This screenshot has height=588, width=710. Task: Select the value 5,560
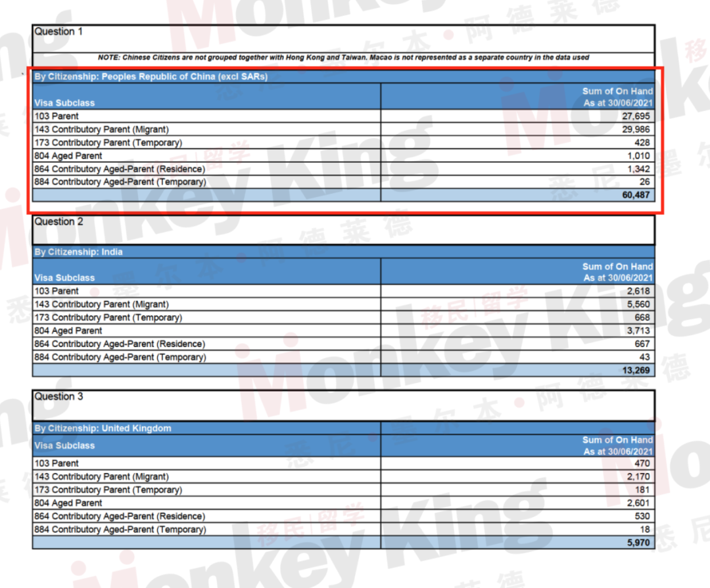click(638, 304)
